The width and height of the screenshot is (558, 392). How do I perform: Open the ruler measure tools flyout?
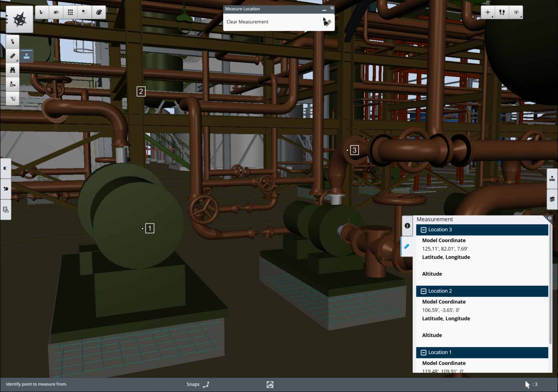tap(13, 56)
